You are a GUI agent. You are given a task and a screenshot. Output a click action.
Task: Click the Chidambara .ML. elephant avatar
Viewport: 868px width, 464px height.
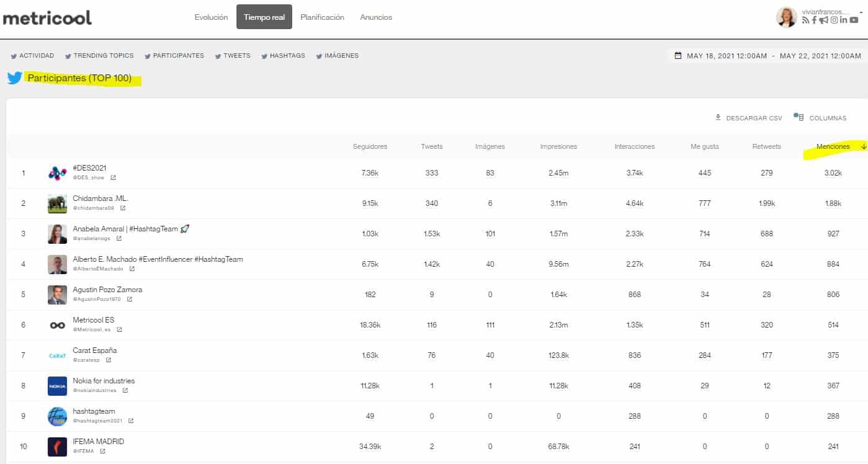57,203
